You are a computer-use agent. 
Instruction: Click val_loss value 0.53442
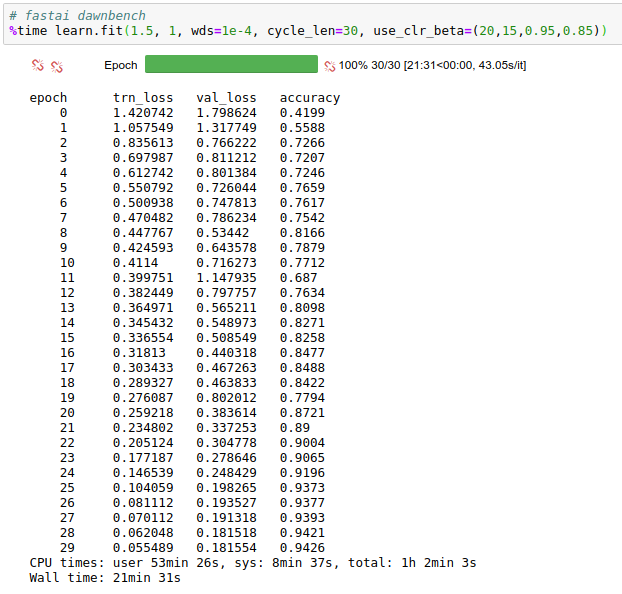pyautogui.click(x=223, y=233)
